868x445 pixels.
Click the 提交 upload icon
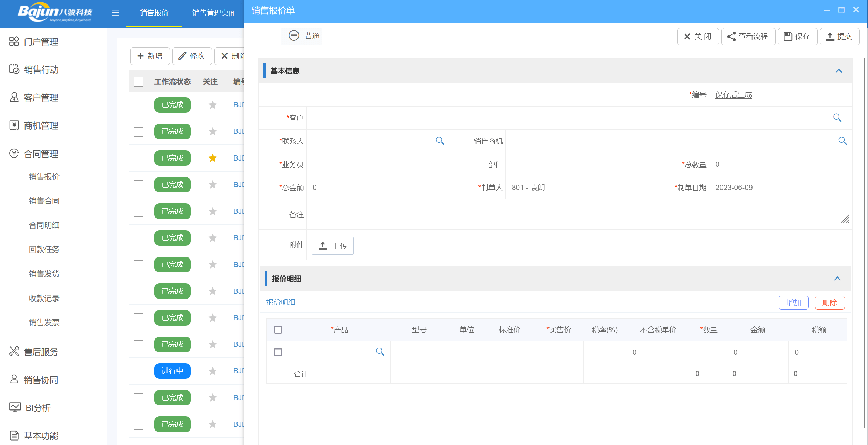[x=830, y=37]
